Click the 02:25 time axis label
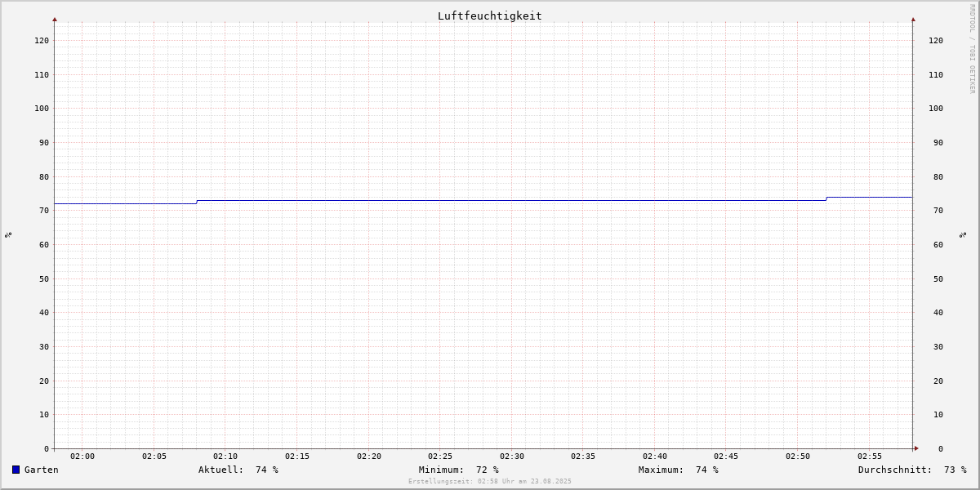The image size is (980, 490). pyautogui.click(x=440, y=457)
